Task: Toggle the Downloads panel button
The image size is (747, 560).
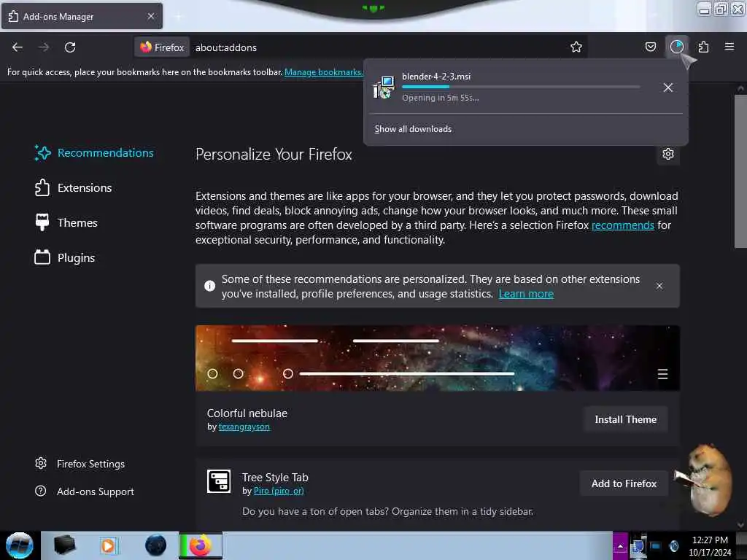Action: click(676, 47)
